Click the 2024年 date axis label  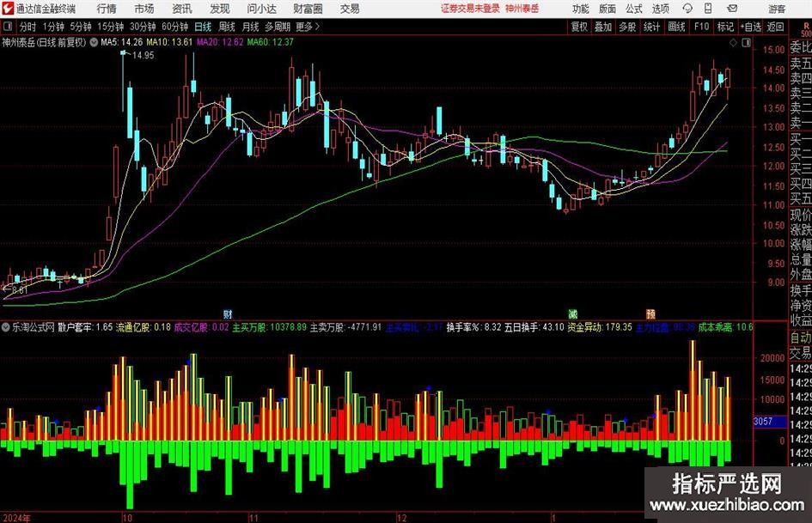[16, 518]
